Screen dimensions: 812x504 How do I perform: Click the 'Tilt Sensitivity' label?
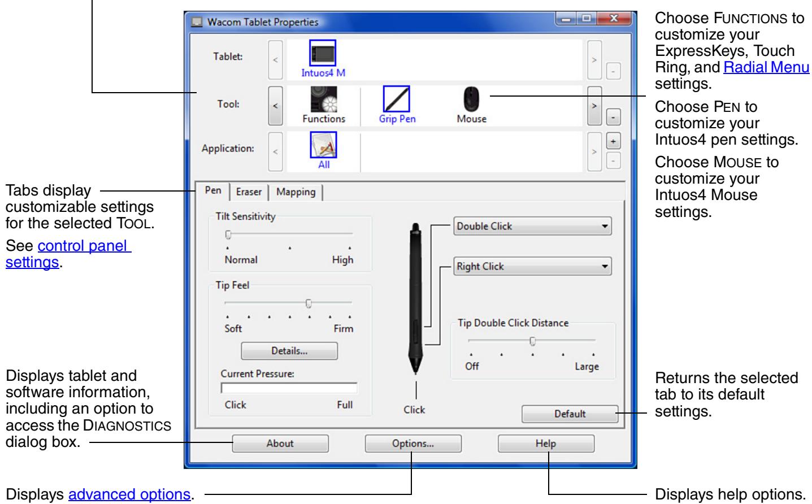[x=246, y=216]
